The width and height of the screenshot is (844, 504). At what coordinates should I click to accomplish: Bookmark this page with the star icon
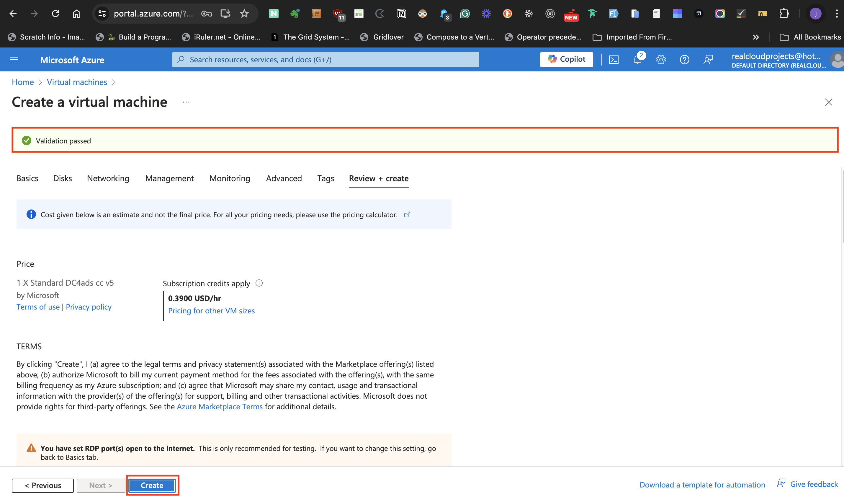click(x=244, y=14)
